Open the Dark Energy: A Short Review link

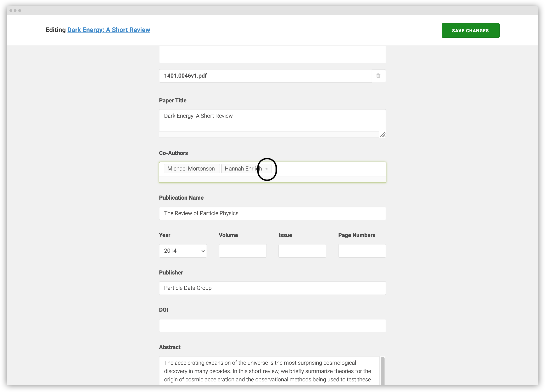109,30
